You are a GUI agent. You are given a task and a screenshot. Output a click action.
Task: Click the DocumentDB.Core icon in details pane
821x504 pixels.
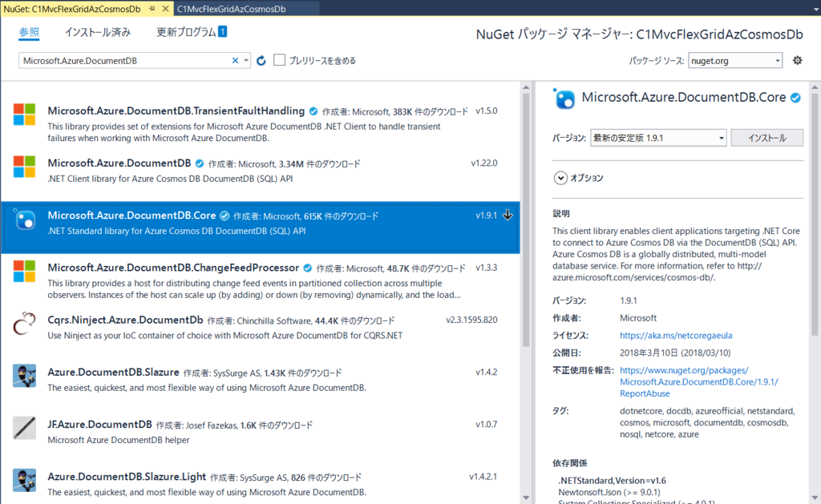click(x=564, y=98)
